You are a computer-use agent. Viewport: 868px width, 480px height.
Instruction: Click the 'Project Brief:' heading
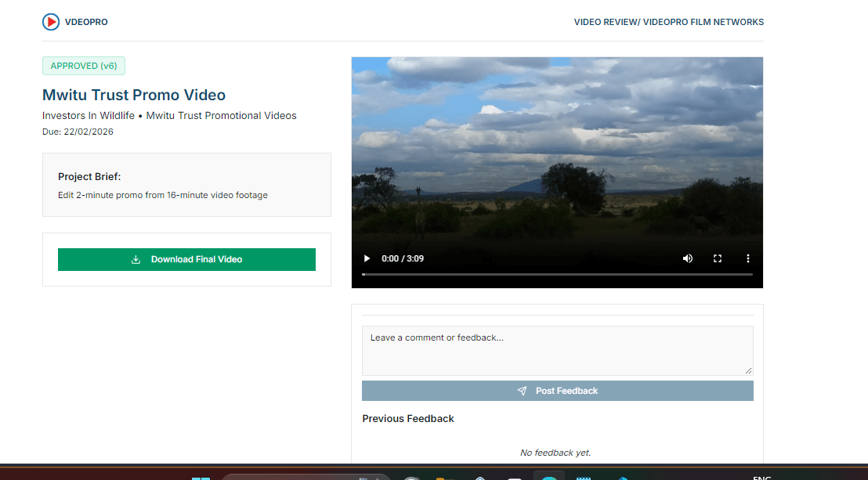pos(89,177)
